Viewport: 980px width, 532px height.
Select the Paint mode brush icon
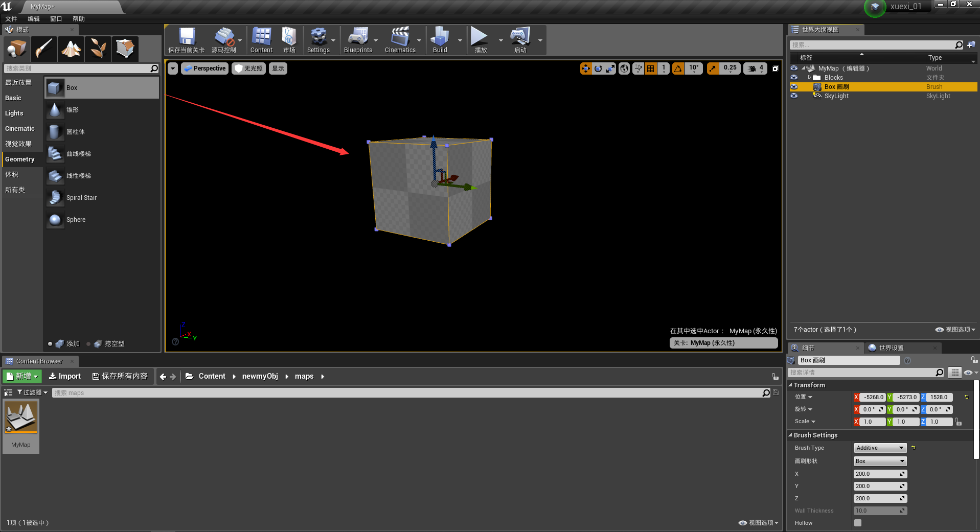[43, 49]
